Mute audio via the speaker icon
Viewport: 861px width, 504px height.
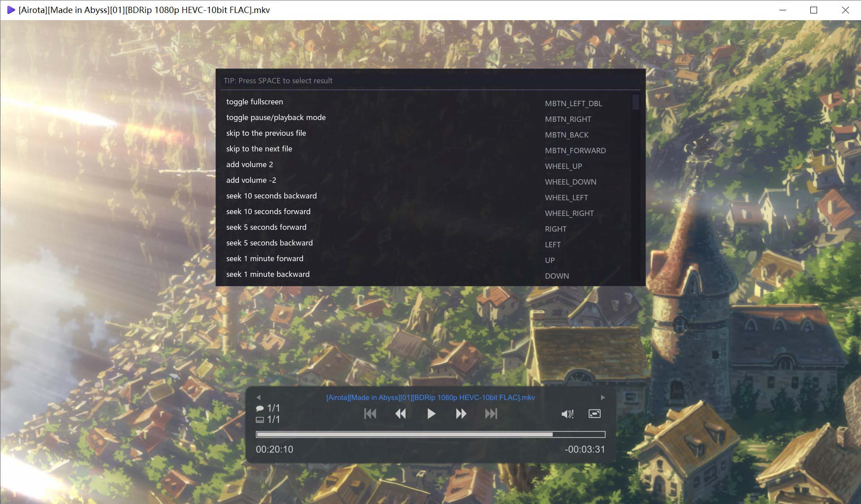click(567, 414)
